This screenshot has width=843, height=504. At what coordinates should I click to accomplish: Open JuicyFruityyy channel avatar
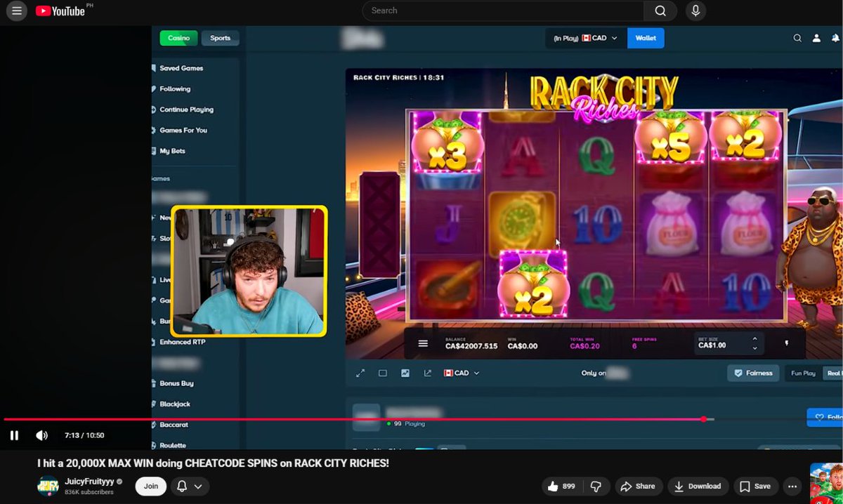point(48,486)
